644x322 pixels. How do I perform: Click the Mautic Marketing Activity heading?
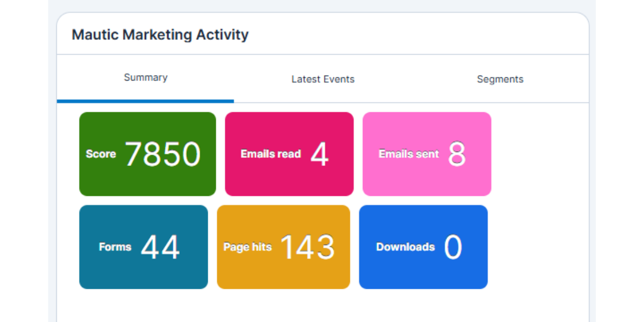tap(160, 35)
